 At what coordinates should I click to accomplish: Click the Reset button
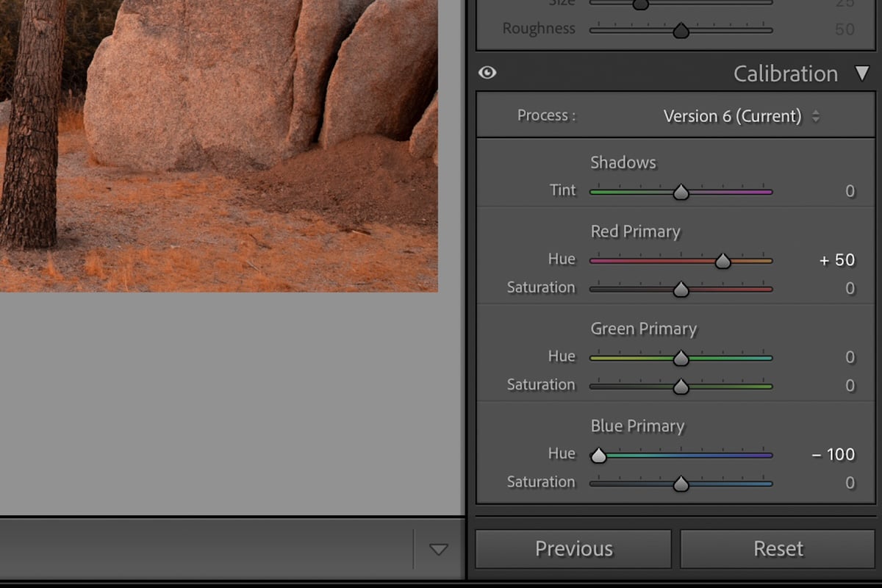click(777, 548)
